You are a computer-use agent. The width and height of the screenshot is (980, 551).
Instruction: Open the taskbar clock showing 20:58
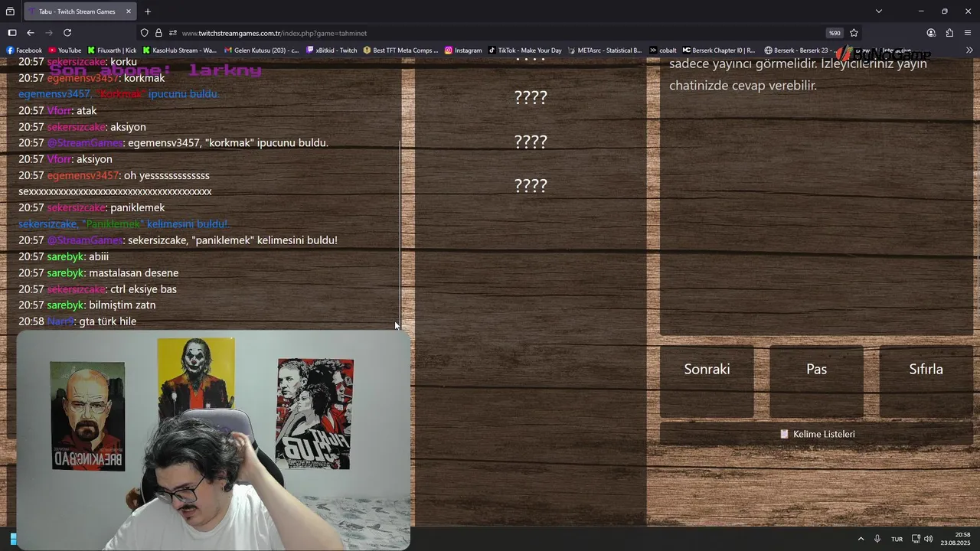coord(957,539)
